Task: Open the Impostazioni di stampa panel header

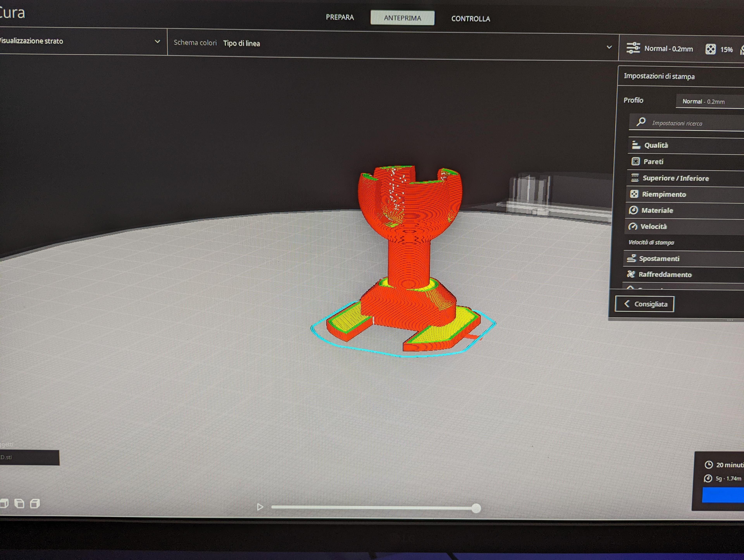Action: [681, 76]
